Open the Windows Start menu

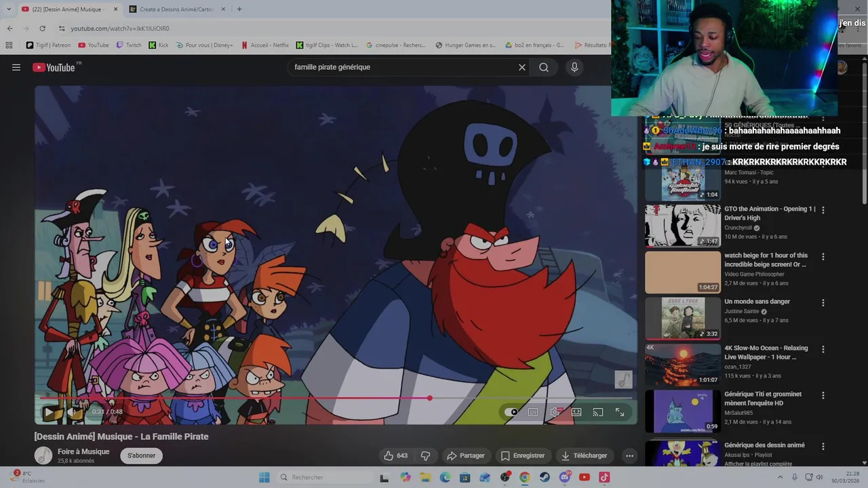pyautogui.click(x=264, y=477)
